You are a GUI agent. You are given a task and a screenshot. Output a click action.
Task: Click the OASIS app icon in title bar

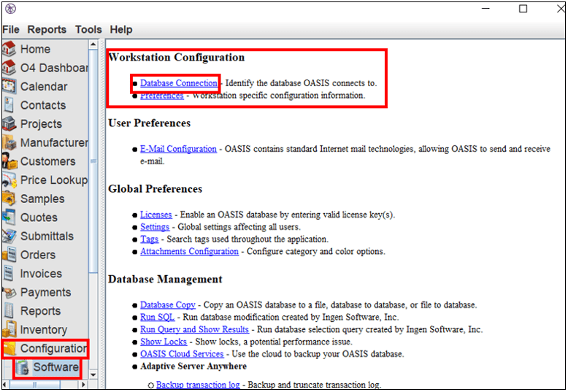(10, 8)
